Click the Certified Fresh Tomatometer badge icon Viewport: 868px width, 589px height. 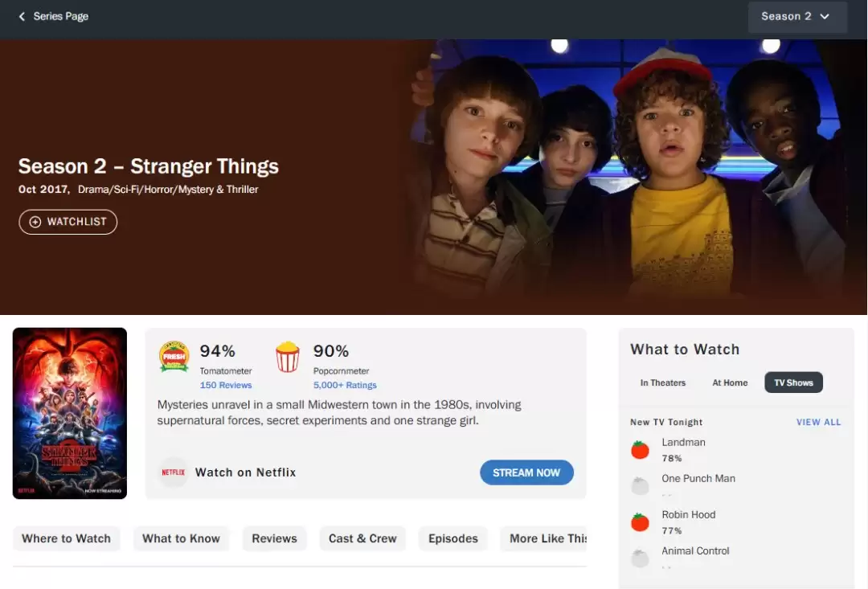click(x=174, y=357)
